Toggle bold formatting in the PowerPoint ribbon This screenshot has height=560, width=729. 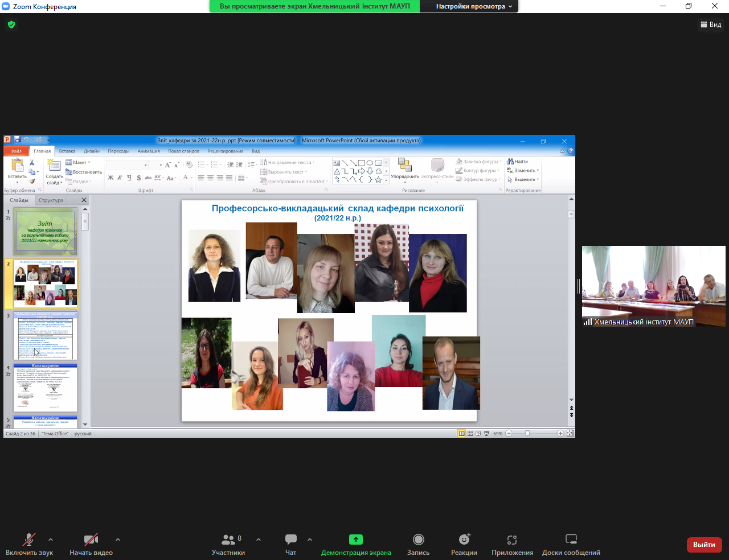(x=110, y=178)
